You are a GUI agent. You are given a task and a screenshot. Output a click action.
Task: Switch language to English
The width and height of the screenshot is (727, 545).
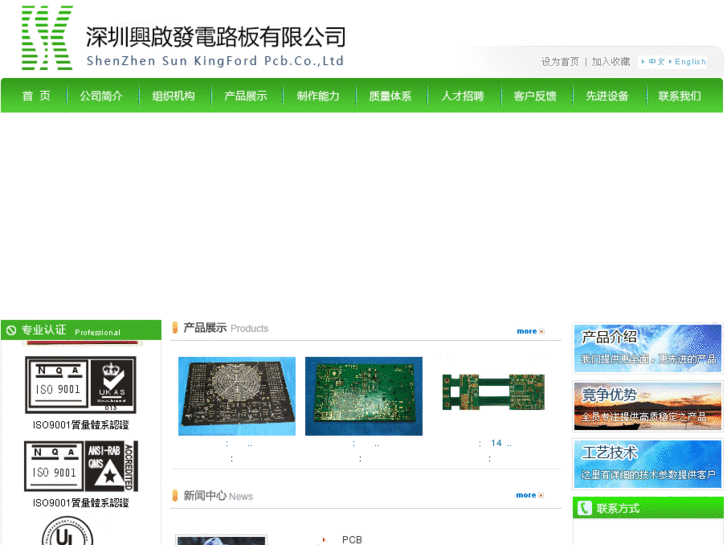(690, 62)
